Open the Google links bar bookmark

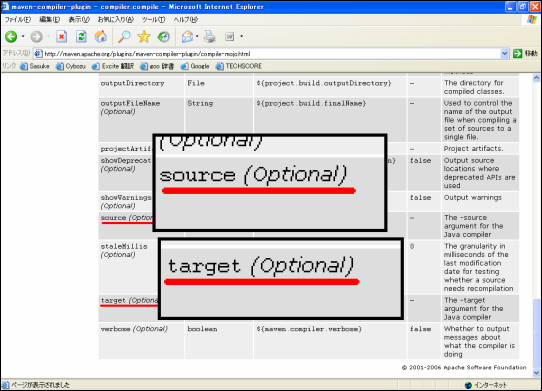tap(195, 66)
